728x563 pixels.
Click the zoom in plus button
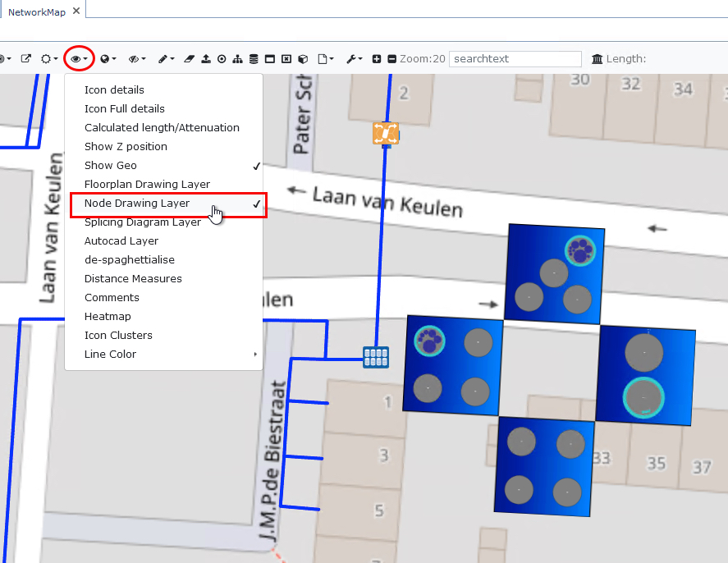click(x=377, y=58)
